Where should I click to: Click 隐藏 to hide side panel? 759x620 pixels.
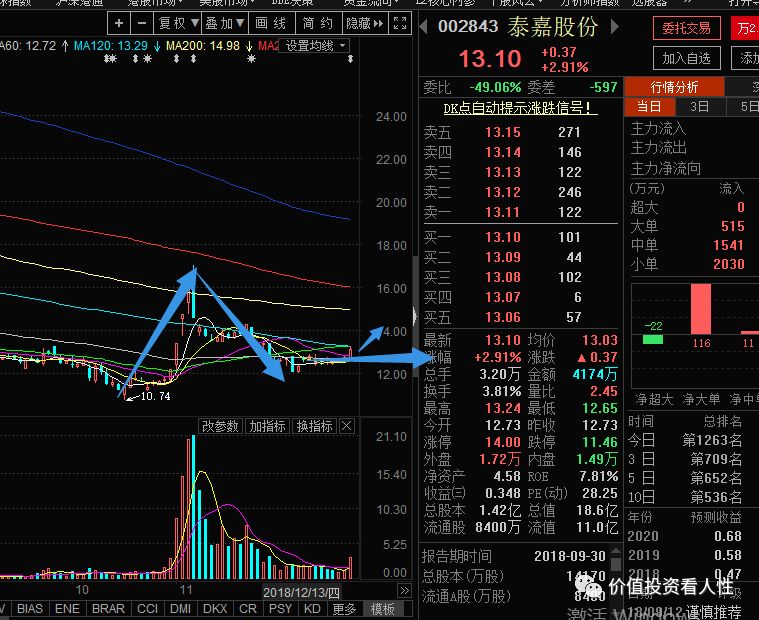pos(364,23)
